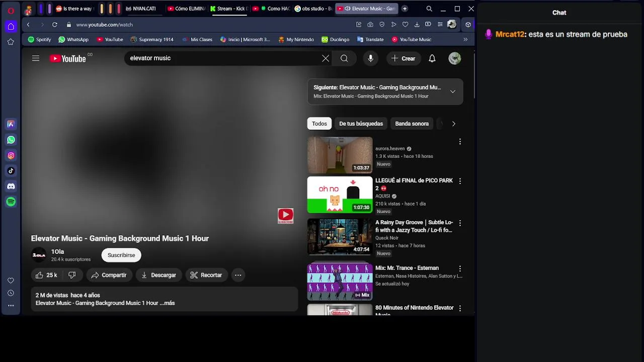Open Discord in the Opera sidebar
644x362 pixels.
[x=11, y=187]
